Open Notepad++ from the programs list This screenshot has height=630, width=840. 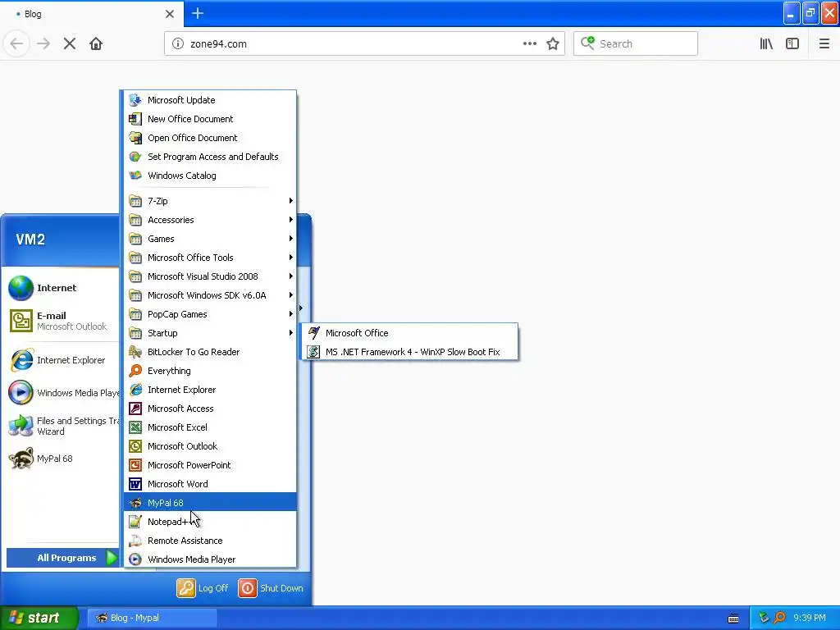210,522
